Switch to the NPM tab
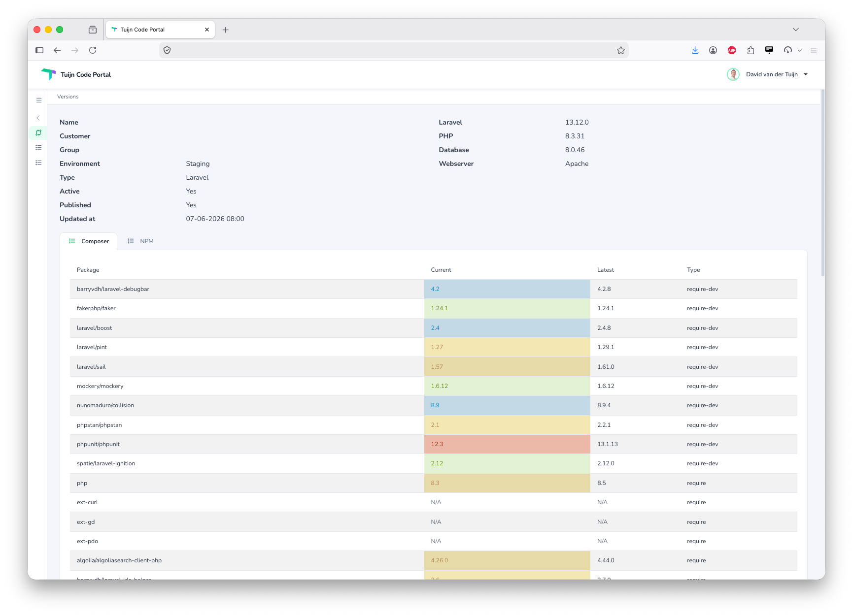 tap(141, 241)
